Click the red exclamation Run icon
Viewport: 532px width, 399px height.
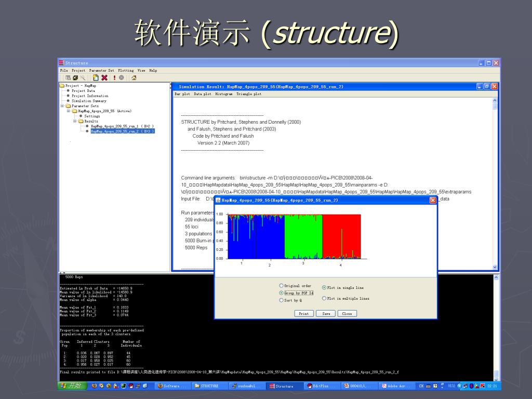(114, 78)
